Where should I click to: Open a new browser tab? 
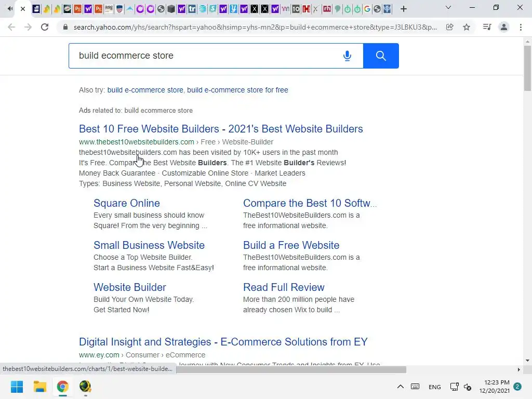[403, 9]
